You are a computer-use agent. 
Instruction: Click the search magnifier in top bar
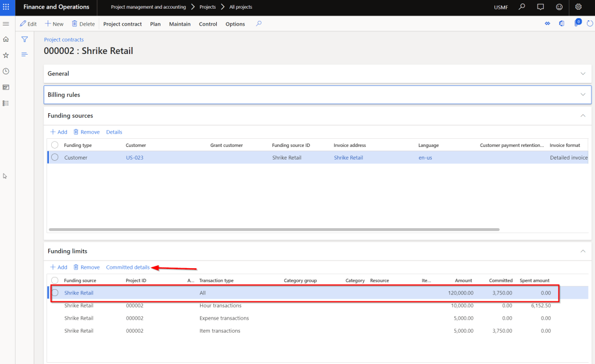click(x=522, y=7)
